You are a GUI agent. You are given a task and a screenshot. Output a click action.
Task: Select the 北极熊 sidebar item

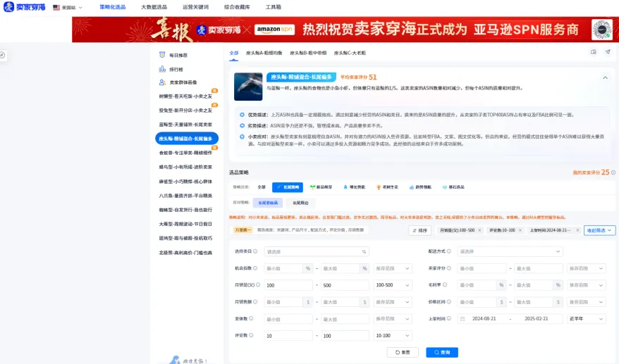(185, 253)
